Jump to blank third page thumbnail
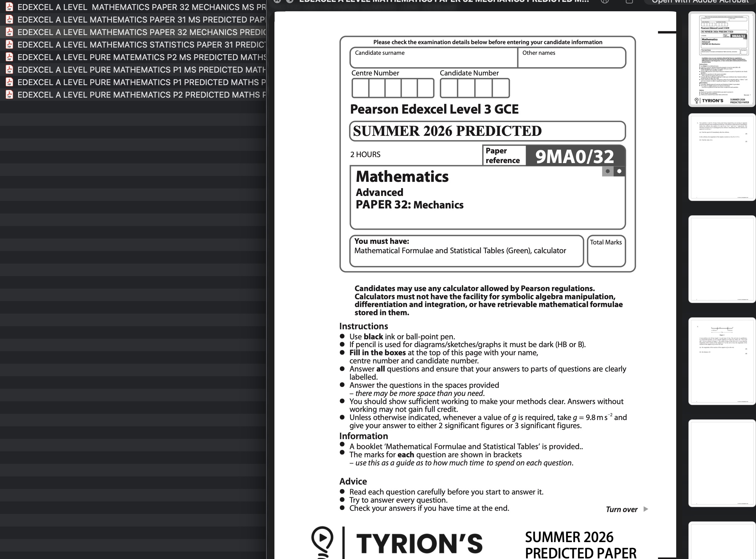 tap(722, 259)
